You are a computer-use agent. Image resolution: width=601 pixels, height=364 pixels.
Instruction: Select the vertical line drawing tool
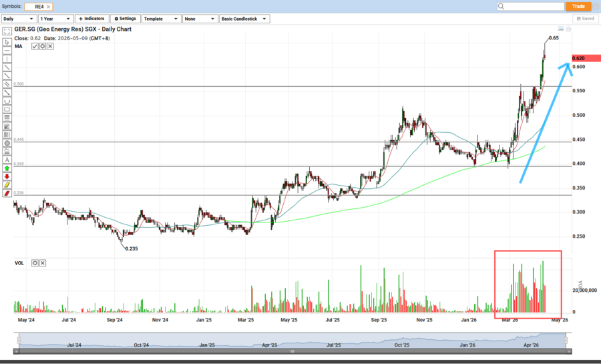(7, 59)
